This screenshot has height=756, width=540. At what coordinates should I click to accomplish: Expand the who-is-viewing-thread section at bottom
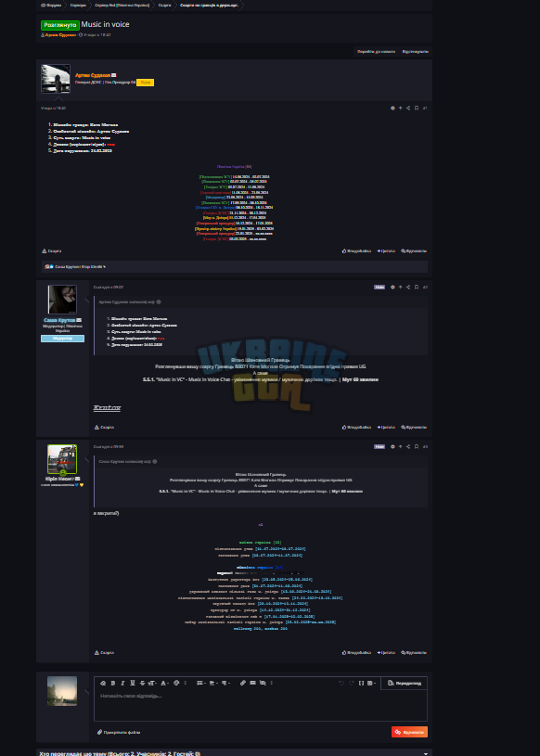425,753
